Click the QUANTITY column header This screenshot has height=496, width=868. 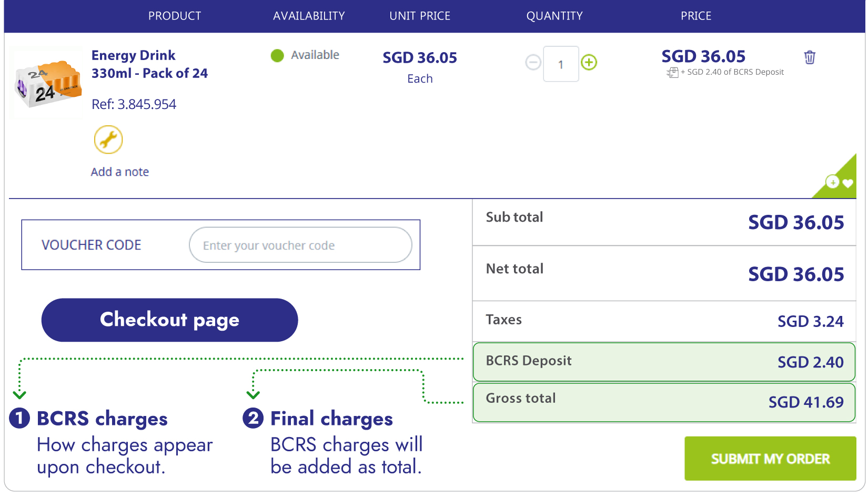pyautogui.click(x=554, y=16)
